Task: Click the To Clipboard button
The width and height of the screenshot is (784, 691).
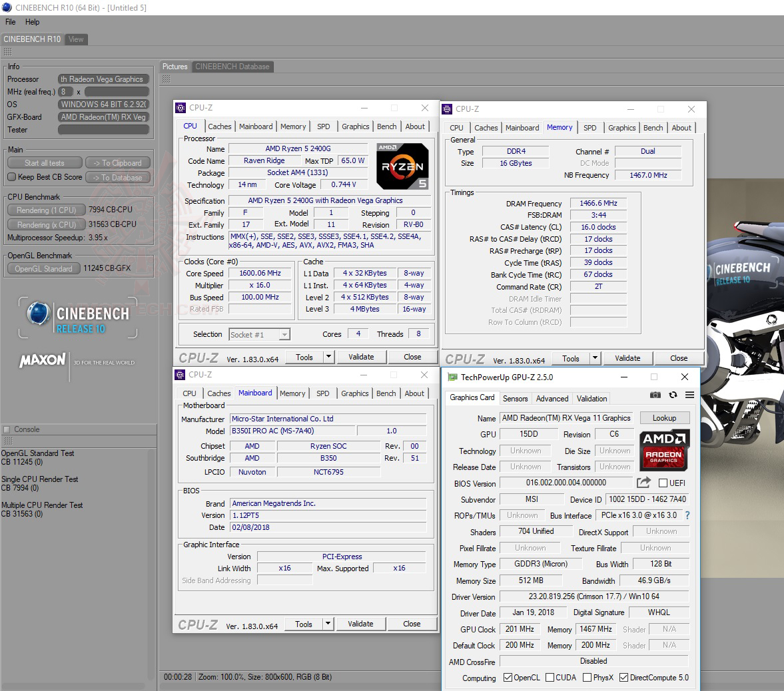Action: tap(117, 163)
